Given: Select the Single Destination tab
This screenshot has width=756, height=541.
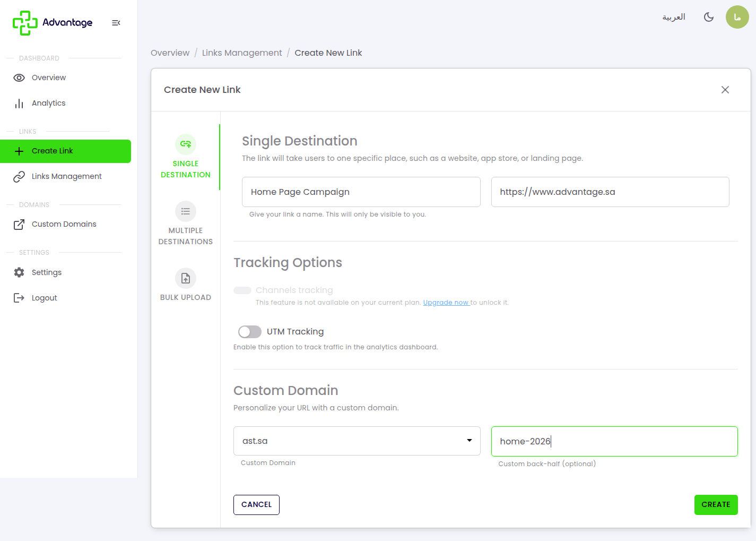Looking at the screenshot, I should (186, 157).
